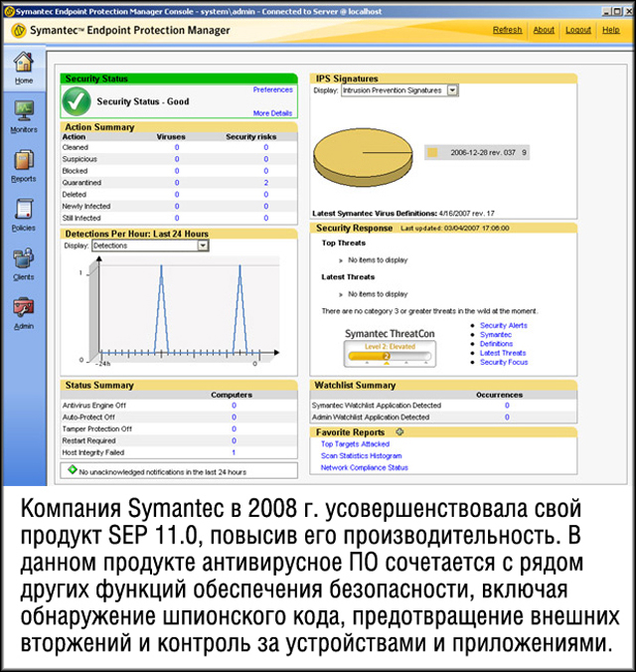The width and height of the screenshot is (636, 672).
Task: Open Top Targets Attacked report
Action: (355, 444)
